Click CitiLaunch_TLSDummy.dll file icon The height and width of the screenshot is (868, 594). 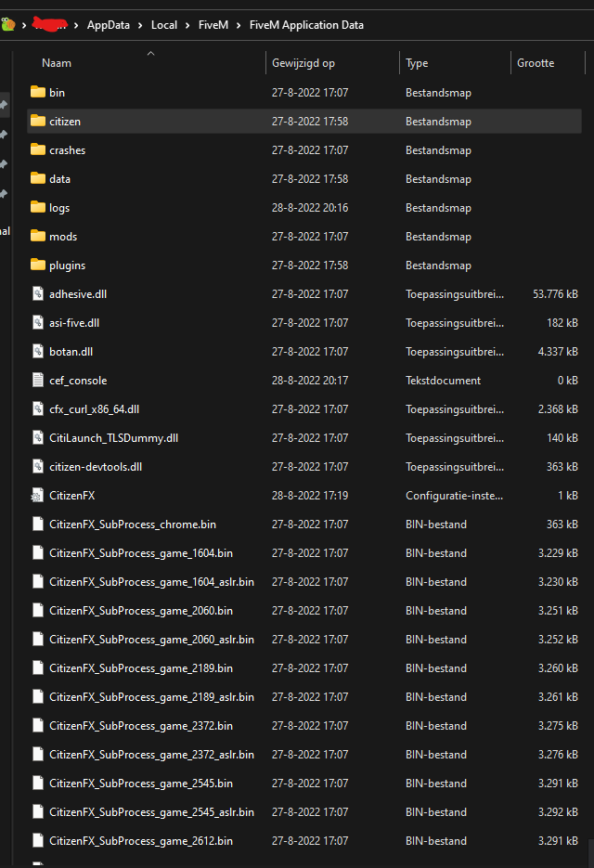point(38,437)
